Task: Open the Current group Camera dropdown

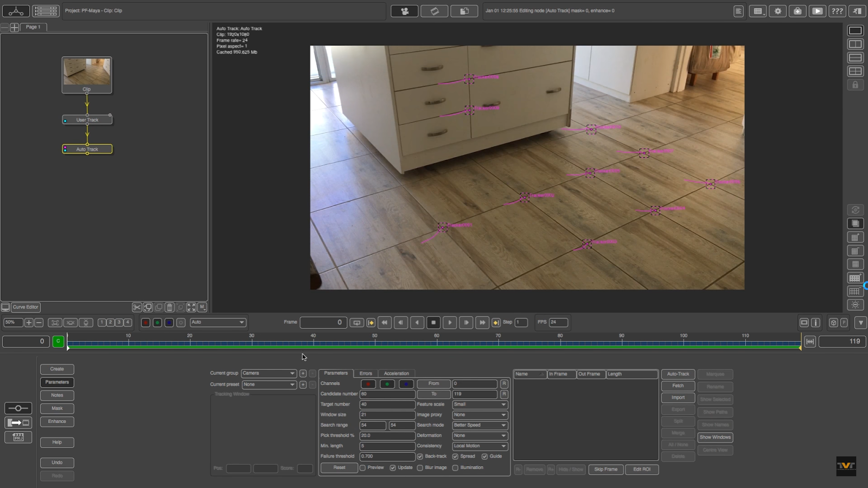Action: (x=269, y=374)
